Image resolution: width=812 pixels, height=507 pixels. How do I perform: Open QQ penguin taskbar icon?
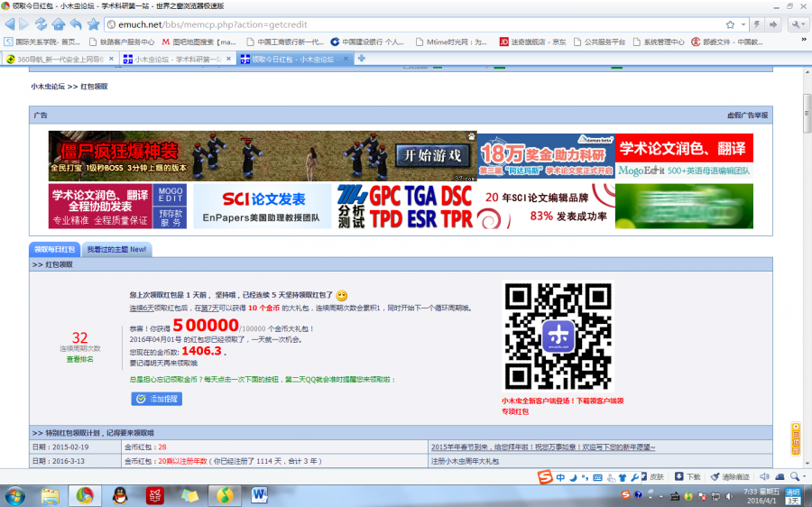tap(120, 496)
